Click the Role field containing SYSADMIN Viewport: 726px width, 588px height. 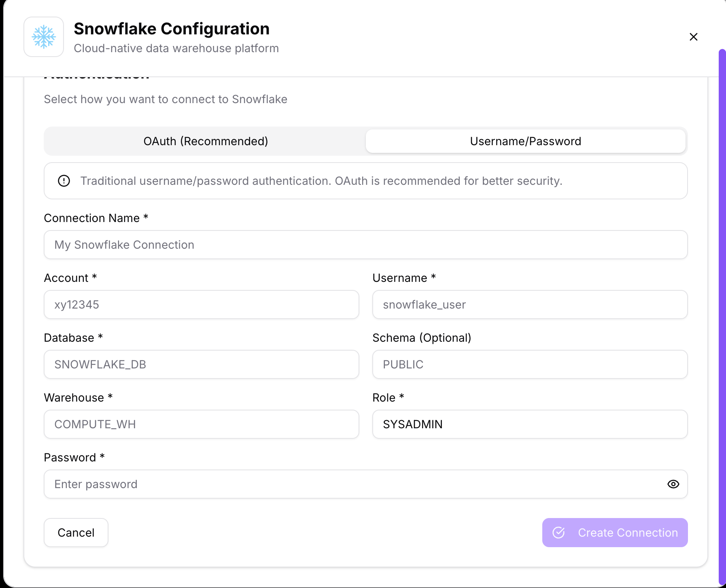point(530,424)
